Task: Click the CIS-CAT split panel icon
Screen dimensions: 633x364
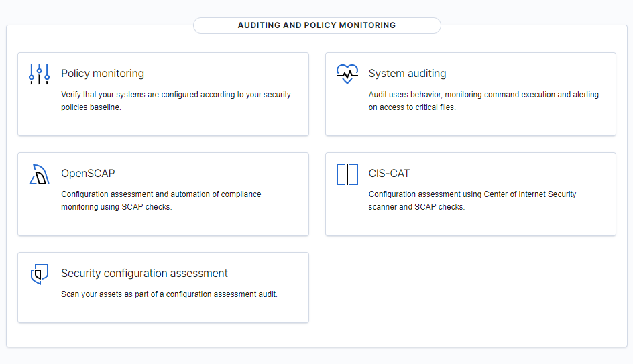Action: pyautogui.click(x=347, y=174)
